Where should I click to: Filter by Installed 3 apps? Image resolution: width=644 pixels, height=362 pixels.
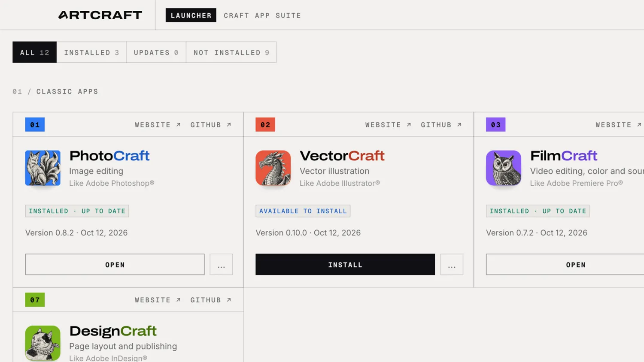[91, 52]
